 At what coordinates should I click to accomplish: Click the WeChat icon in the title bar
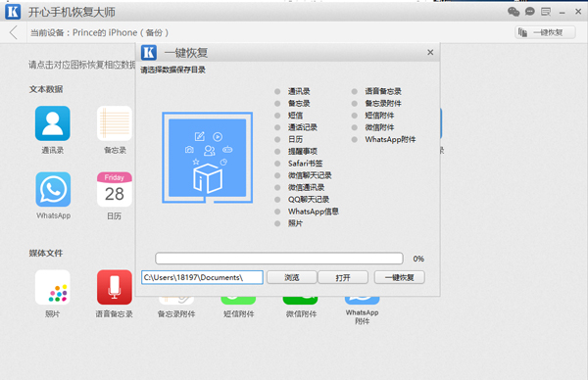[514, 12]
